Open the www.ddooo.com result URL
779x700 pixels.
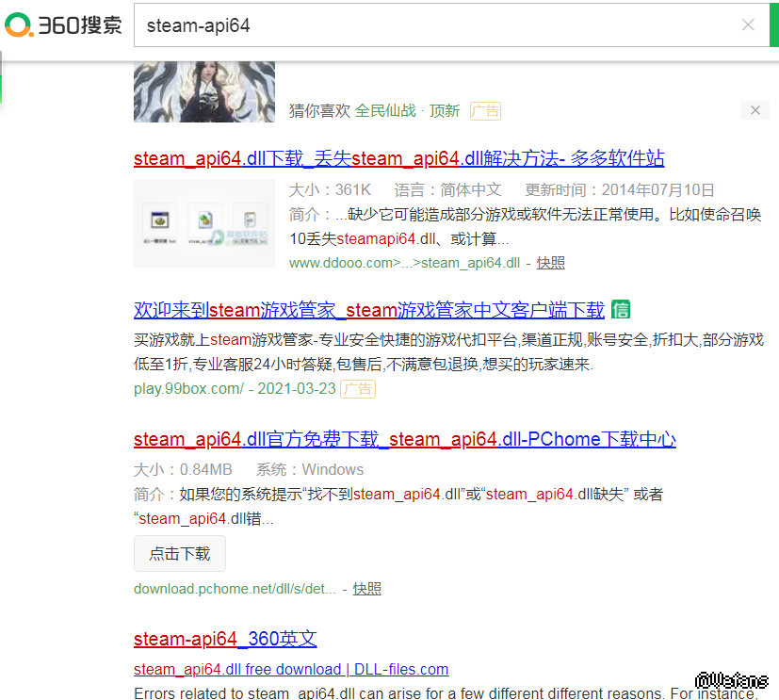[404, 263]
